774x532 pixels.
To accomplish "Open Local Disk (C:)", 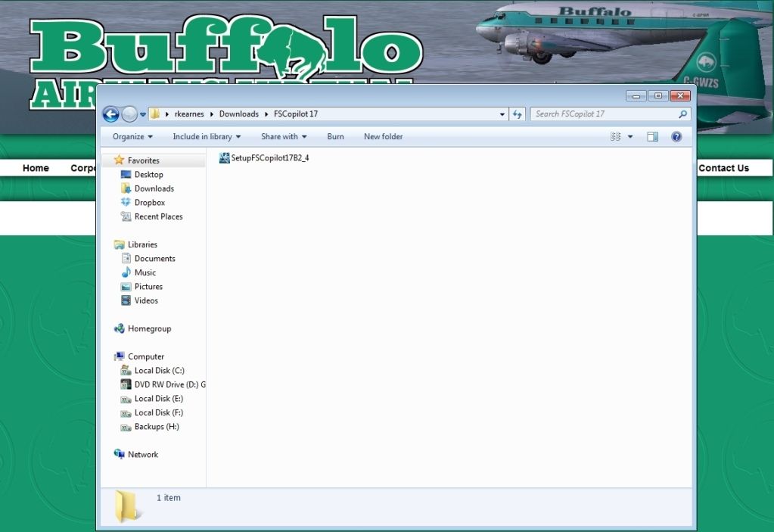I will (x=160, y=371).
